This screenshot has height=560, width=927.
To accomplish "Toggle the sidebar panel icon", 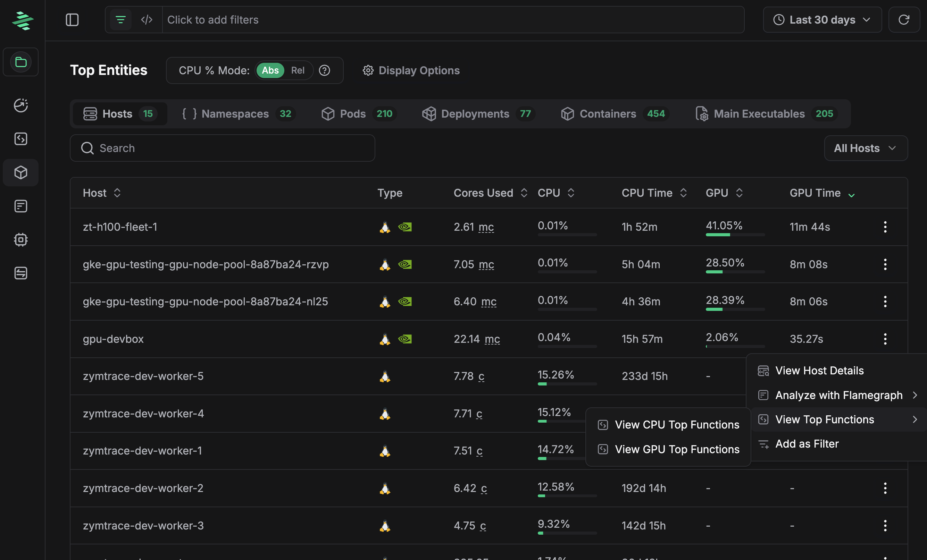I will coord(72,19).
